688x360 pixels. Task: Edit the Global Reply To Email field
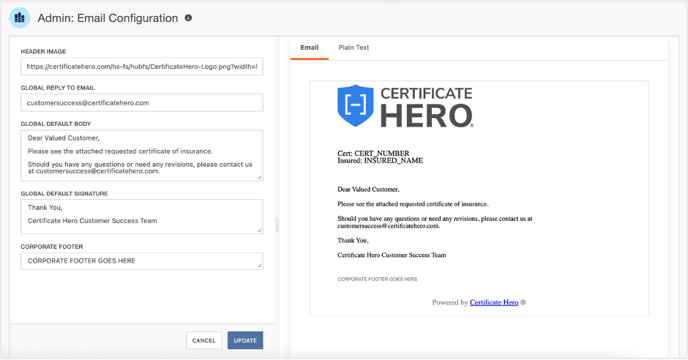142,103
